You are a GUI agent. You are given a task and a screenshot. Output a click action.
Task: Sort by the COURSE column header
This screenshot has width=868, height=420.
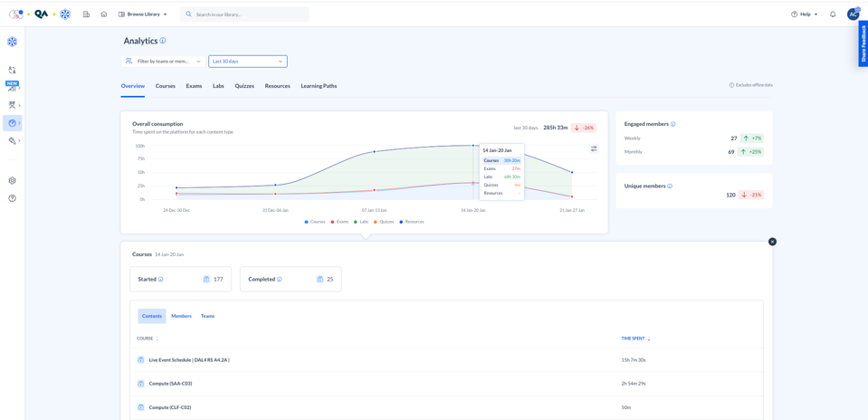(148, 339)
